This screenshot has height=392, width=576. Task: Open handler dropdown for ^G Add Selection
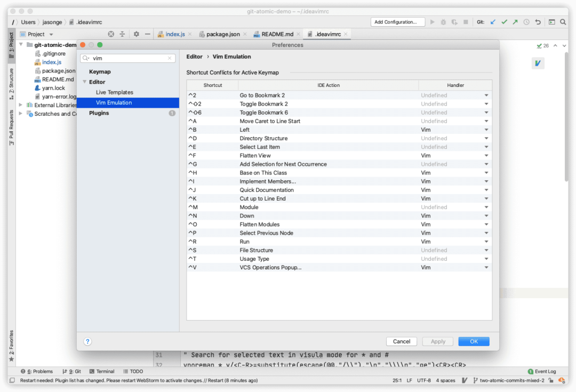coord(486,164)
